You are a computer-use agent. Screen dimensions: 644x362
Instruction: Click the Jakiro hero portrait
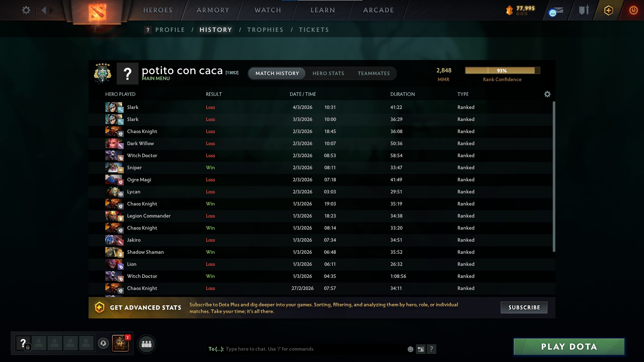point(114,240)
